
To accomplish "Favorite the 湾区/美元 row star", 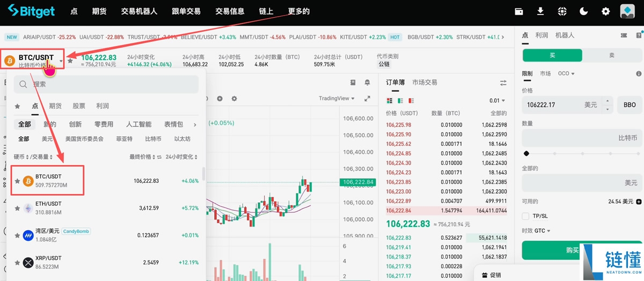I will click(x=17, y=235).
